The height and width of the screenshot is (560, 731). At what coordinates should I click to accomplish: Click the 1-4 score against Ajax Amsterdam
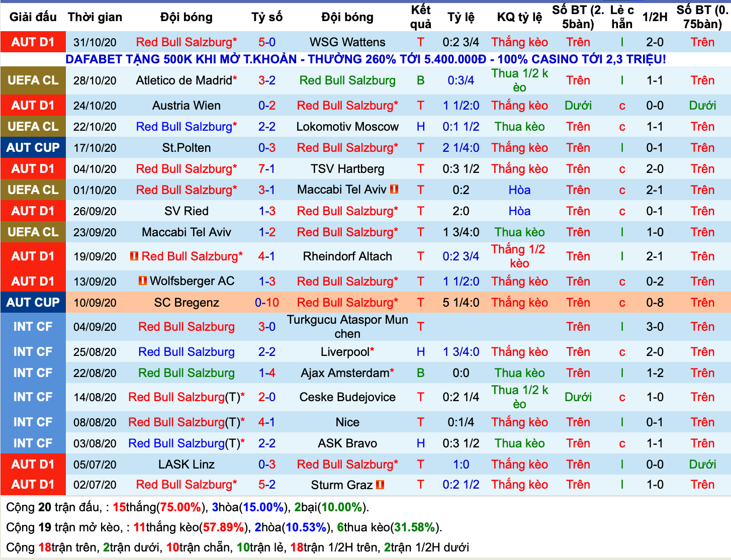coord(267,373)
